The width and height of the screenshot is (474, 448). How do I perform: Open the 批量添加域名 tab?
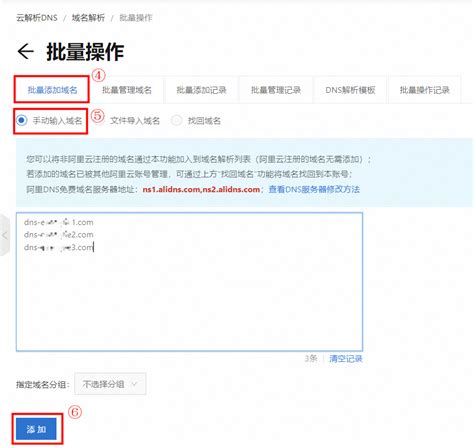click(52, 90)
